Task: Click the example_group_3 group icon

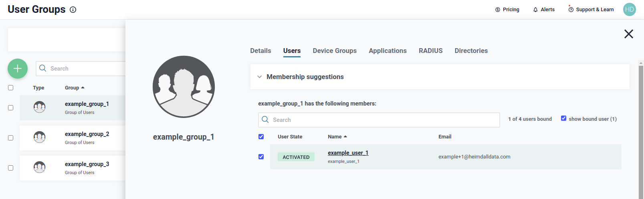Action: click(x=39, y=167)
